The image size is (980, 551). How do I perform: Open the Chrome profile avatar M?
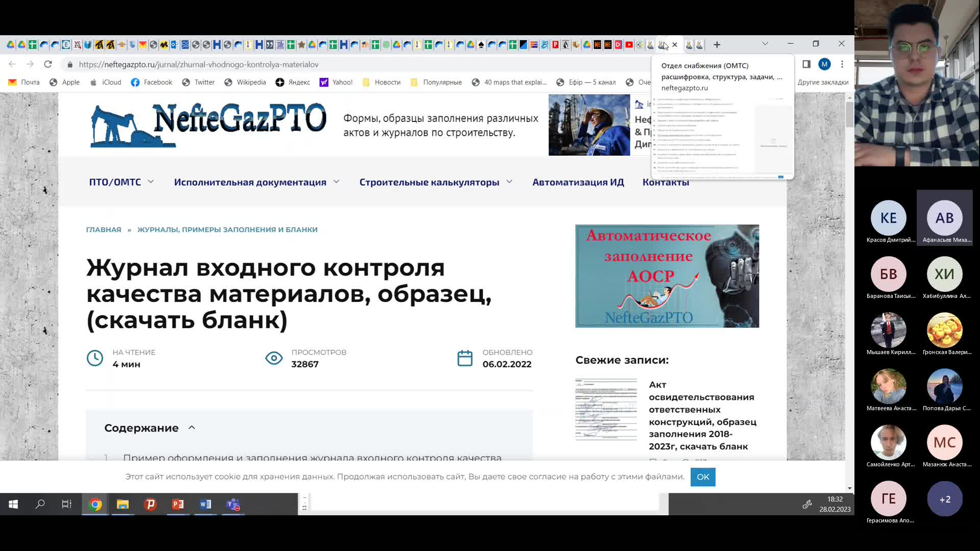coord(824,64)
